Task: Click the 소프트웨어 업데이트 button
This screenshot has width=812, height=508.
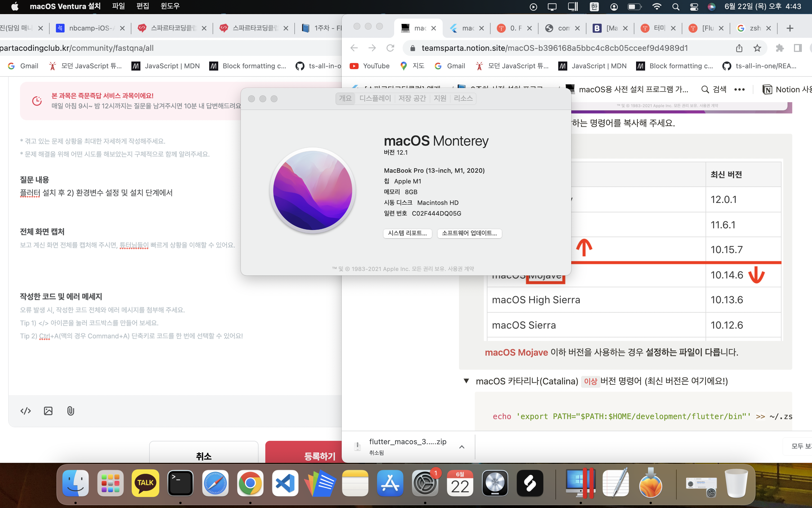Action: tap(469, 233)
